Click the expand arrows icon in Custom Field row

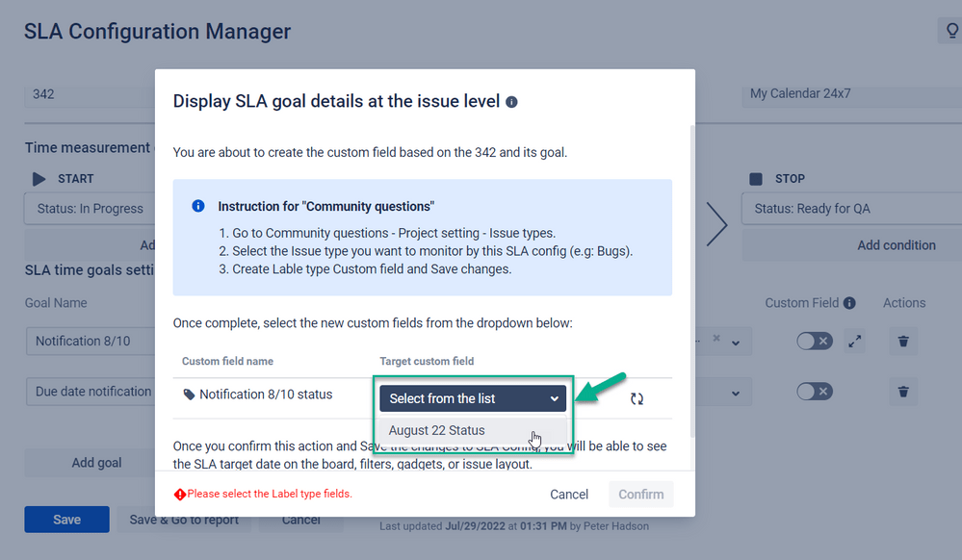pyautogui.click(x=854, y=341)
